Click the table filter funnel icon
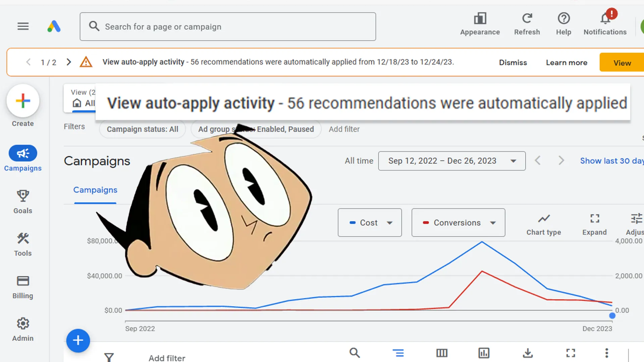 pyautogui.click(x=109, y=357)
